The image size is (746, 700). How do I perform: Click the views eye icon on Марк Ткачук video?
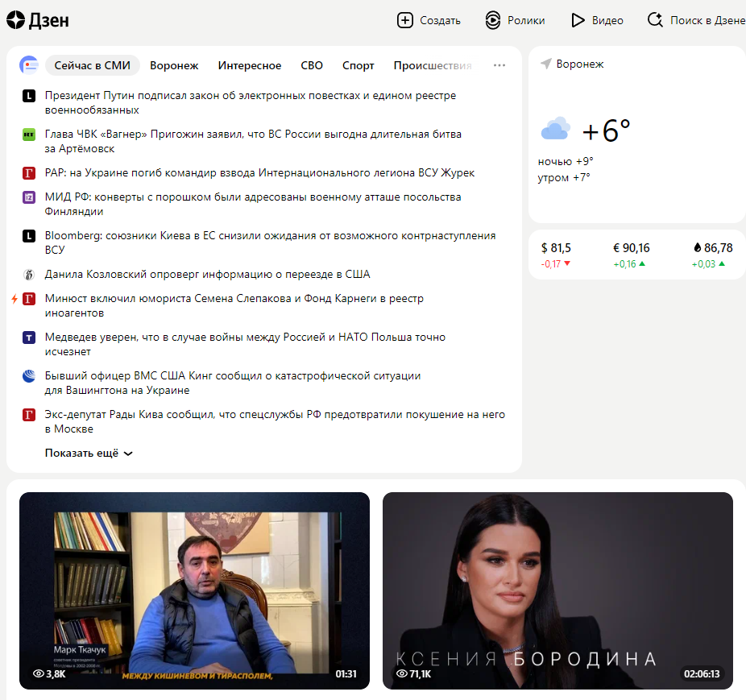pyautogui.click(x=38, y=674)
